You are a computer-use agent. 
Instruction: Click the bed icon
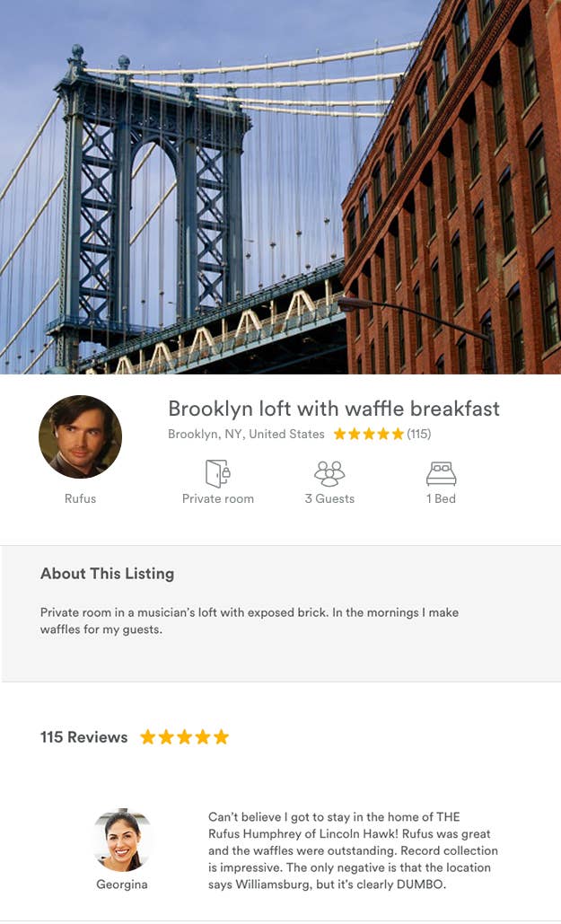click(441, 473)
